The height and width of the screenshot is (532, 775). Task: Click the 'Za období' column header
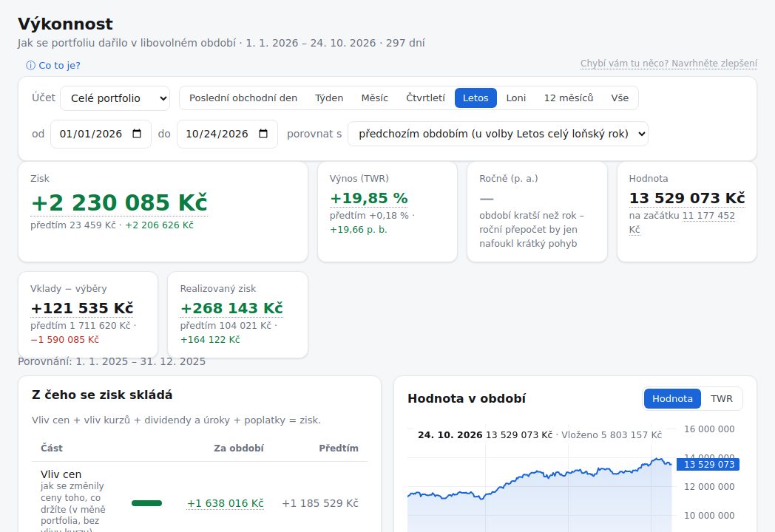(x=239, y=448)
